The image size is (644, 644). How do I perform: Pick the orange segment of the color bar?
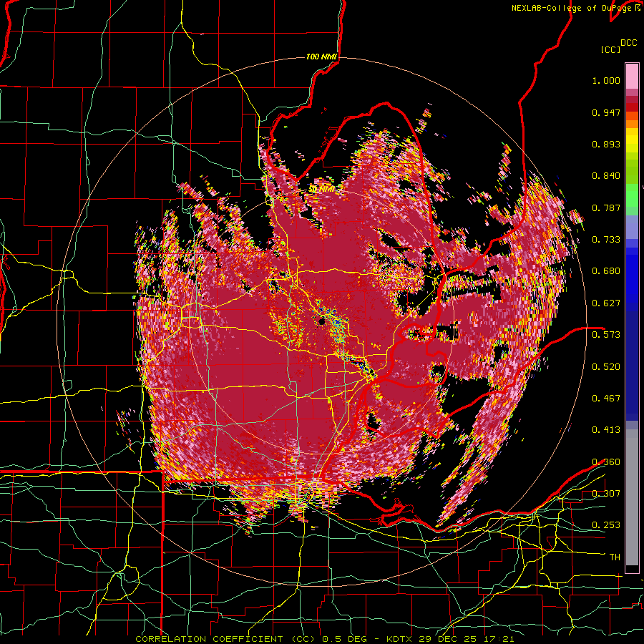point(632,124)
